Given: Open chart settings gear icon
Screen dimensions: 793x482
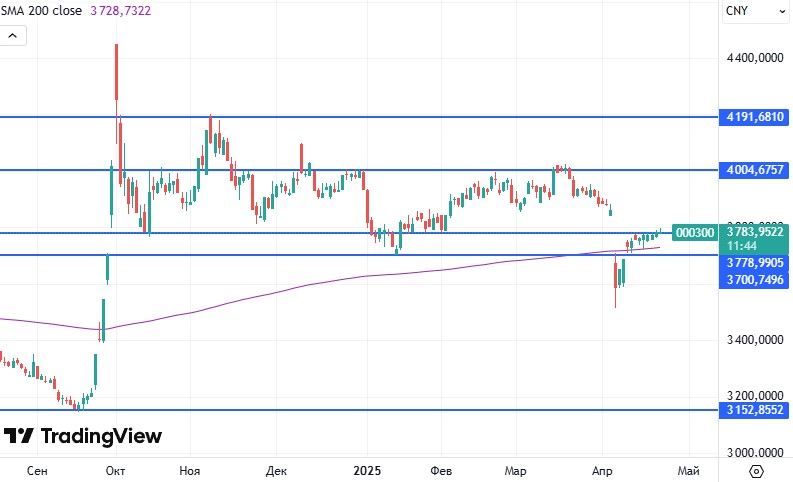Looking at the screenshot, I should coord(757,470).
